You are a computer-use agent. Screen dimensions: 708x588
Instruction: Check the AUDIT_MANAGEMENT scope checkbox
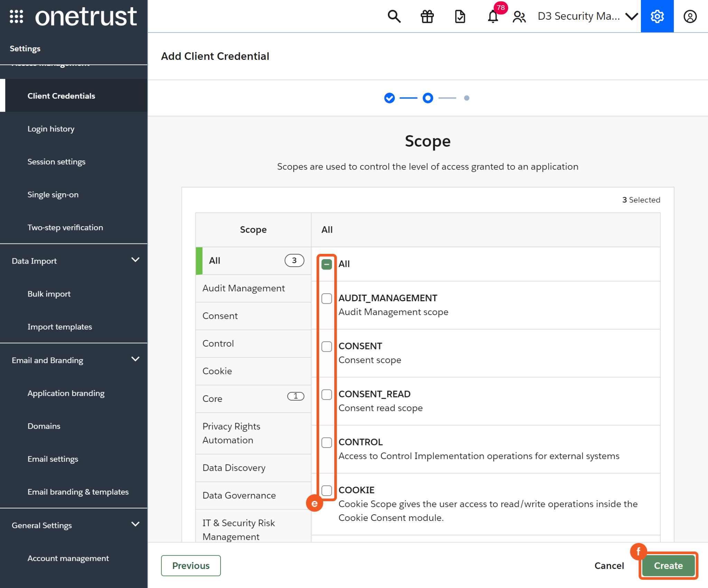[326, 298]
